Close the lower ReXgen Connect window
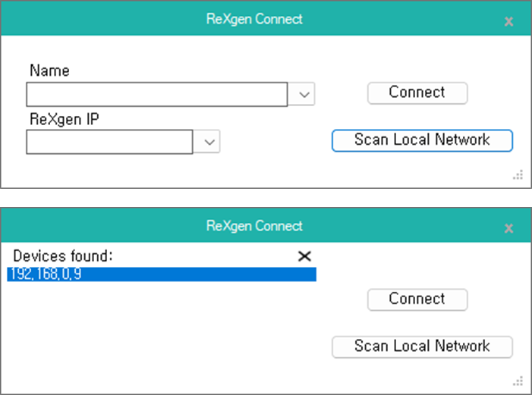The image size is (532, 395). (508, 228)
